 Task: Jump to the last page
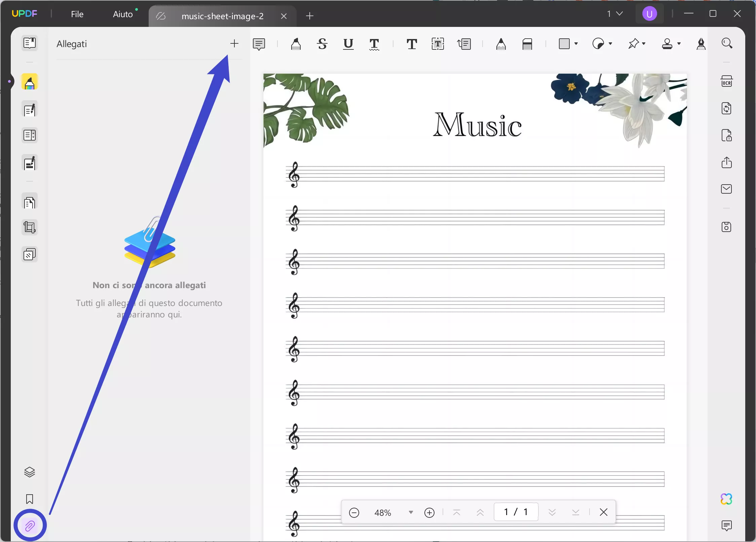click(x=575, y=512)
